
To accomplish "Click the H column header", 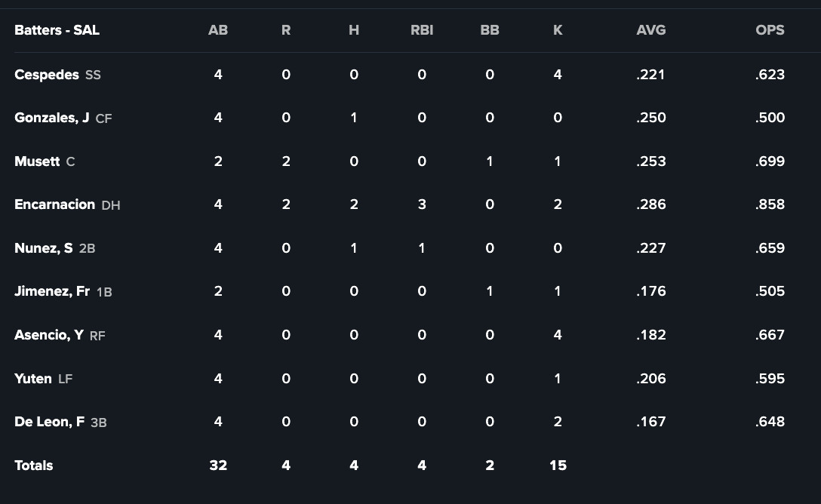I will pyautogui.click(x=354, y=30).
